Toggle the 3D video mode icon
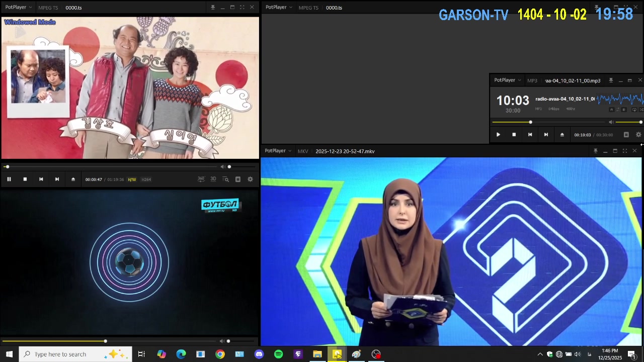 pyautogui.click(x=213, y=179)
